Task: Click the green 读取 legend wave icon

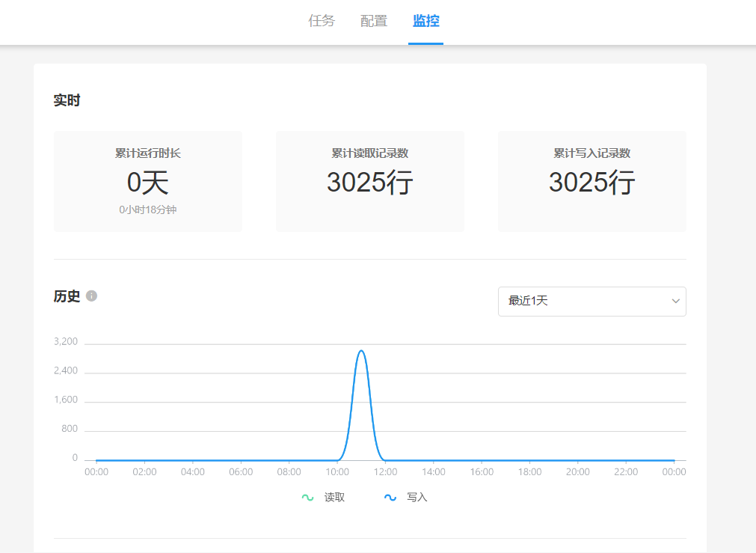Action: coord(307,497)
